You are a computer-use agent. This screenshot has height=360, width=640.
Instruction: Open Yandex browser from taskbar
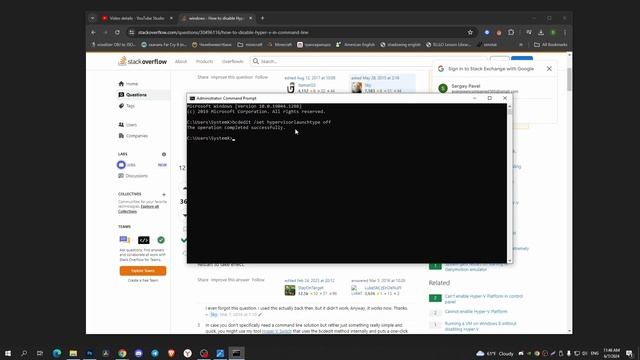pos(187,353)
